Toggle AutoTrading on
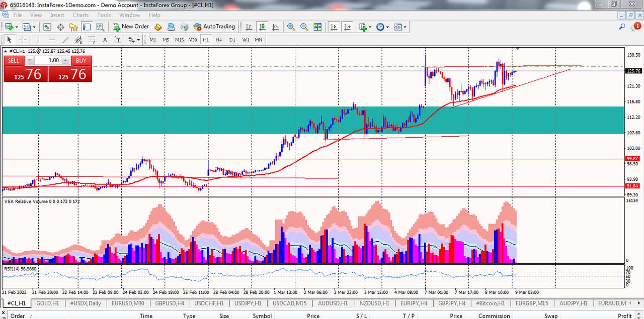 tap(214, 27)
